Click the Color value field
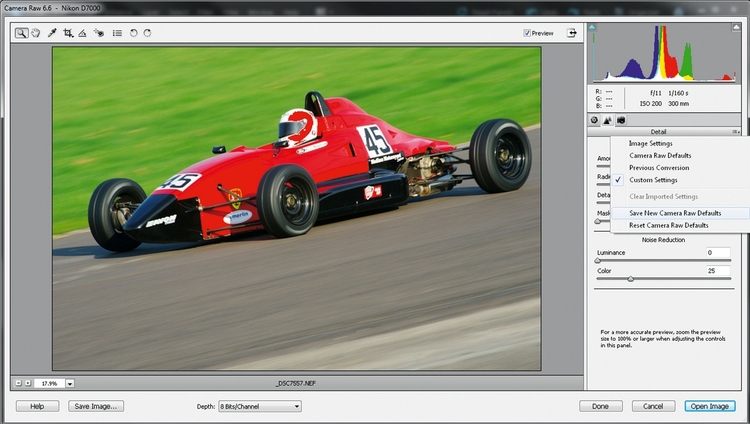Viewport: 750px width, 424px height. (718, 270)
